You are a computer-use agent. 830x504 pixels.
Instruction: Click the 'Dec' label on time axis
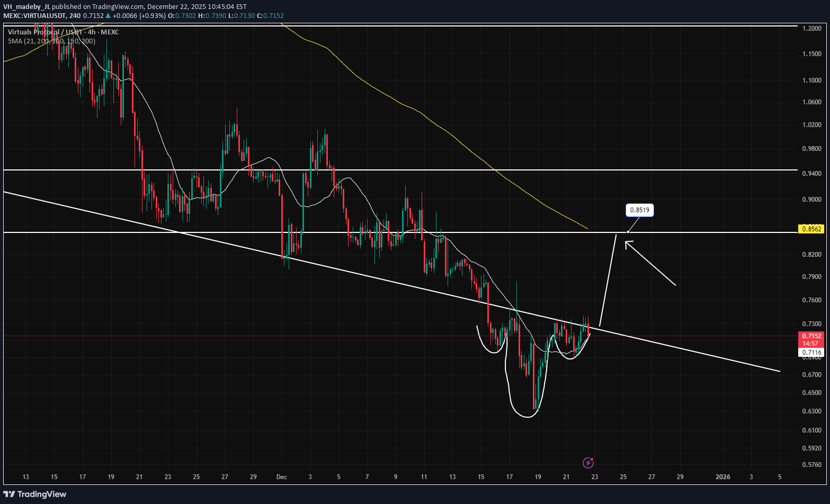point(281,477)
